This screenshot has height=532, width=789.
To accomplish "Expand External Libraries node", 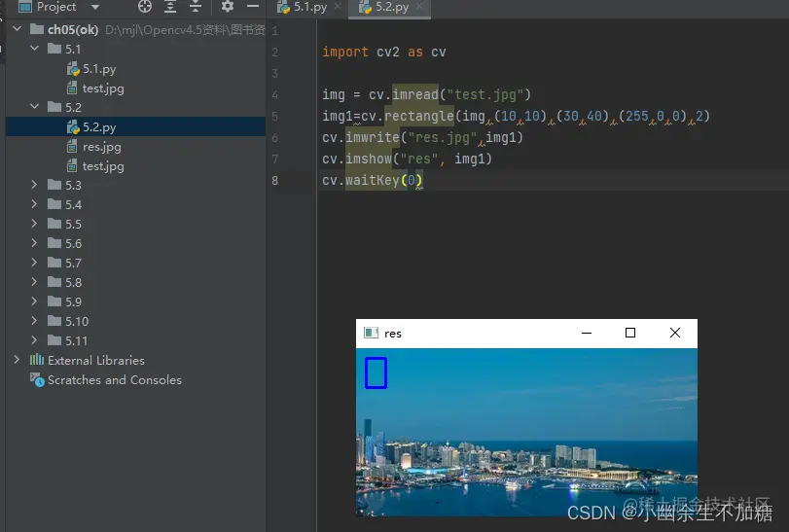I will (x=17, y=360).
